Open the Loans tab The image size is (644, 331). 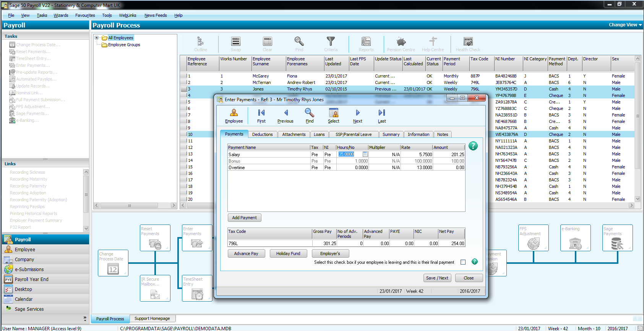tap(319, 134)
